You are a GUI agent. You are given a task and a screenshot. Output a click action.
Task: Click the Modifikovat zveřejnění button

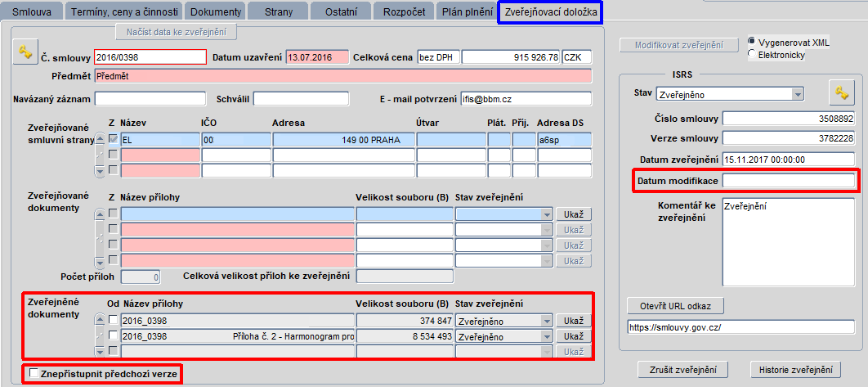pos(678,46)
